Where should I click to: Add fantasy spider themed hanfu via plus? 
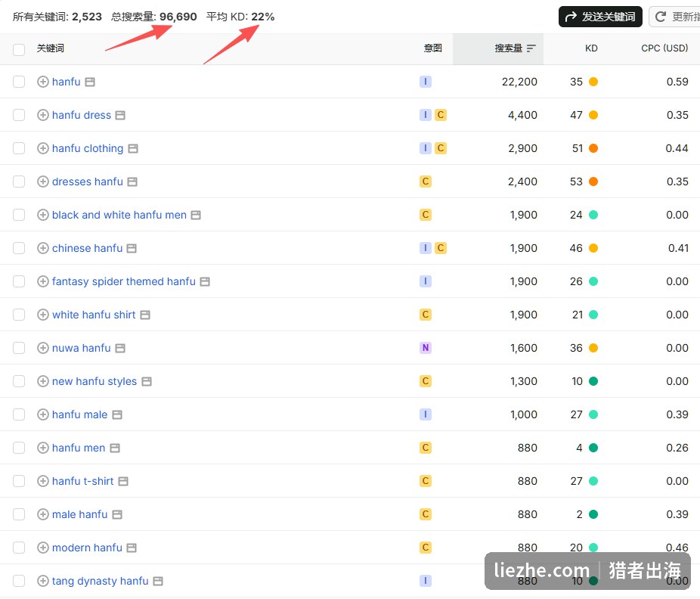click(43, 281)
